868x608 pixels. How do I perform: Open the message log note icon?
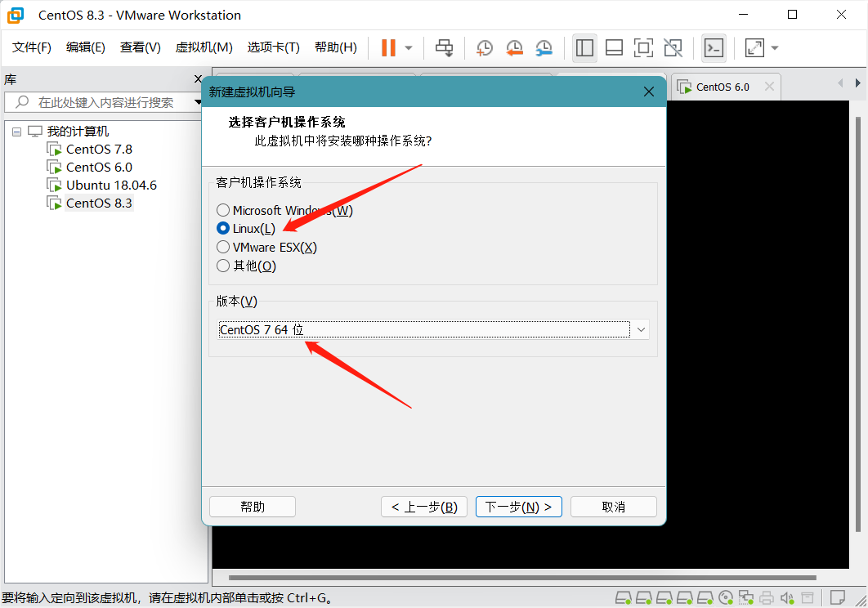pyautogui.click(x=838, y=597)
